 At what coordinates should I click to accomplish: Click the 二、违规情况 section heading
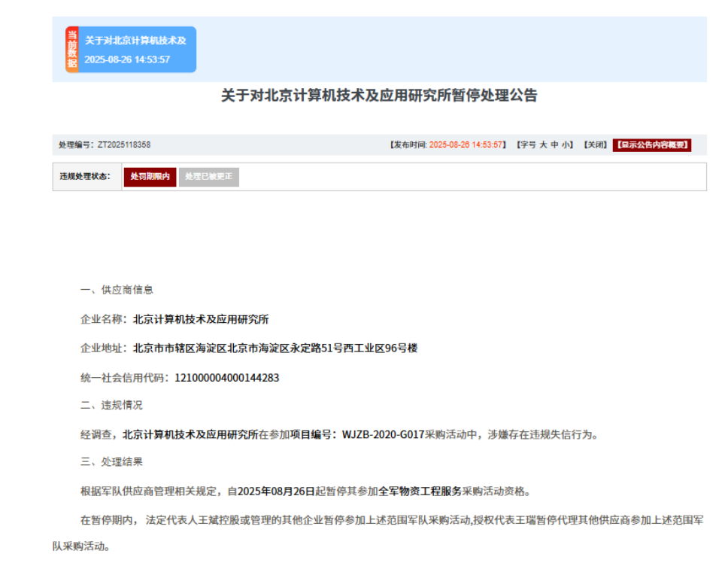point(111,405)
